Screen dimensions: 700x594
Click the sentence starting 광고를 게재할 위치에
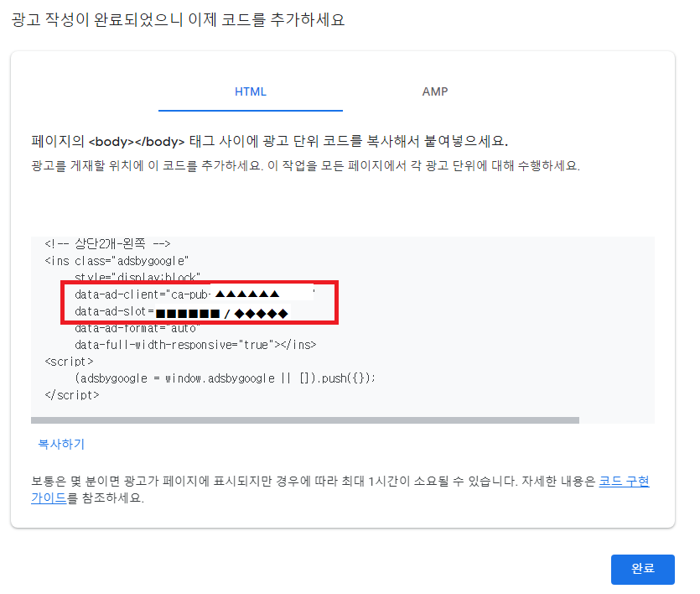305,165
